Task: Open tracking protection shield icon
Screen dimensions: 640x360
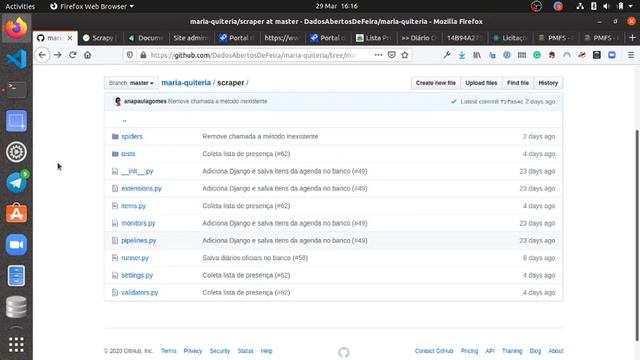Action: 130,55
